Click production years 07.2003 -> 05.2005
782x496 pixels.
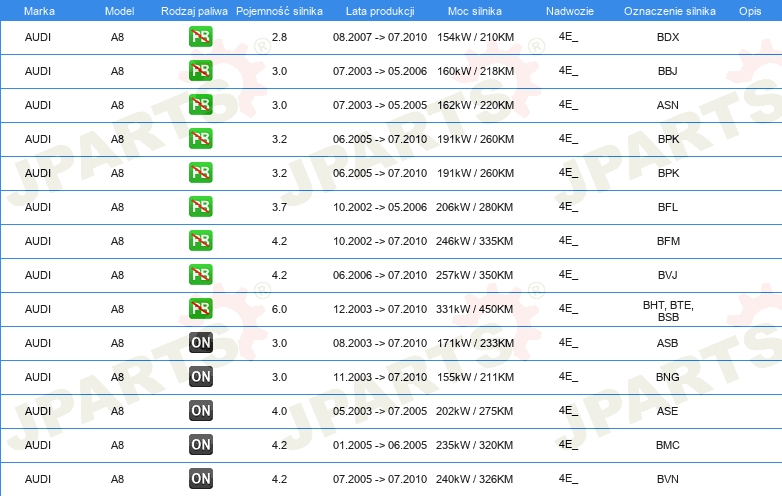(x=380, y=105)
